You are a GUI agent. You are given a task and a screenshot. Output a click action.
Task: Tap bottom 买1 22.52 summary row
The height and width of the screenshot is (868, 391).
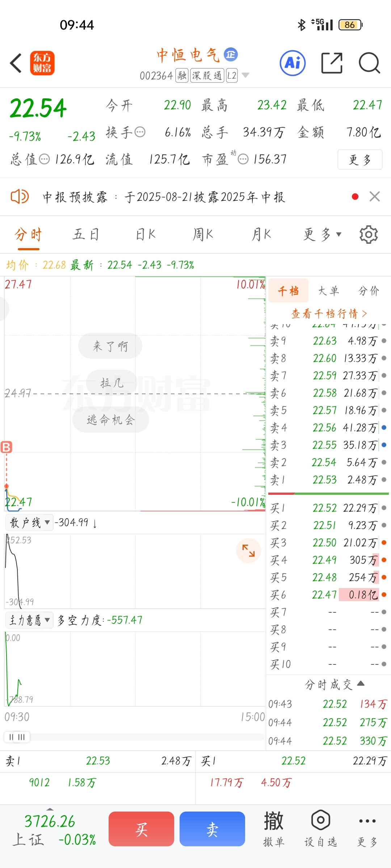click(x=294, y=761)
